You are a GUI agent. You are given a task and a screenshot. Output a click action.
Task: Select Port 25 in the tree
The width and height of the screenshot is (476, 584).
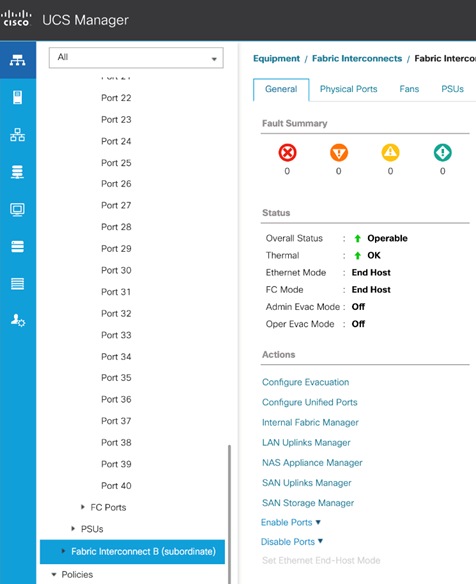point(116,163)
